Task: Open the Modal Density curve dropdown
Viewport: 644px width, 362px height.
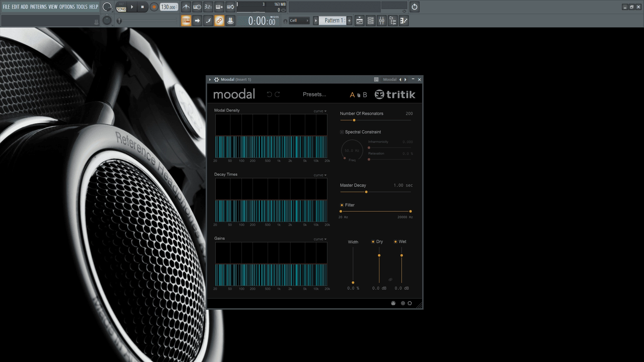Action: 320,111
